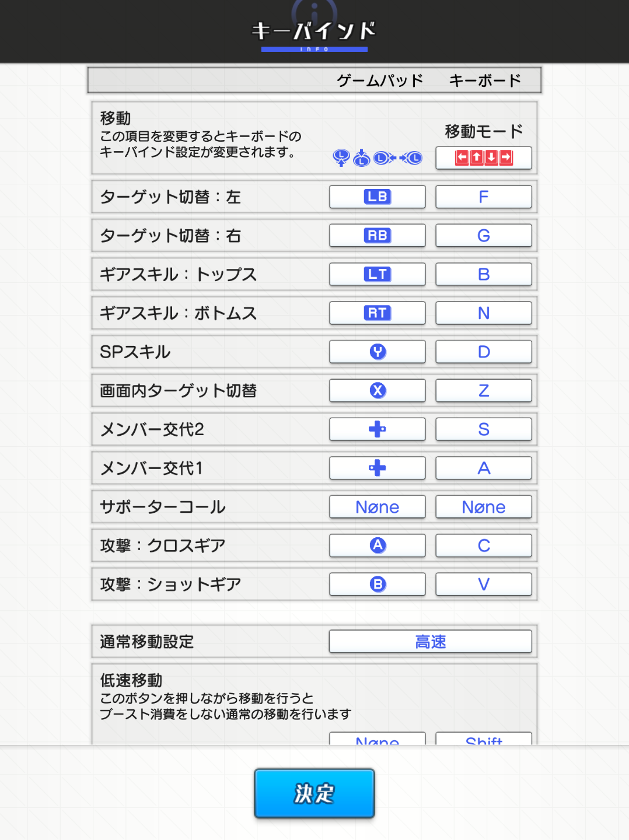Click the X button icon for 画面内ターゲット切替

(377, 390)
